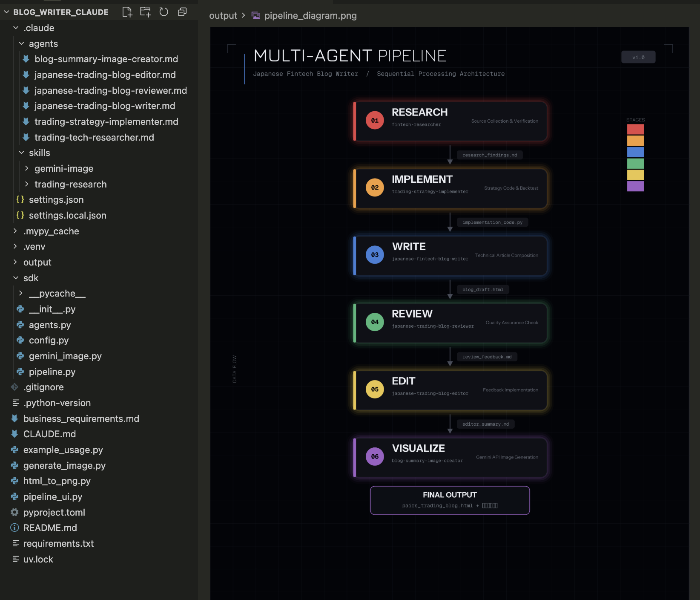Refresh the explorer file tree
This screenshot has width=700, height=600.
[164, 12]
